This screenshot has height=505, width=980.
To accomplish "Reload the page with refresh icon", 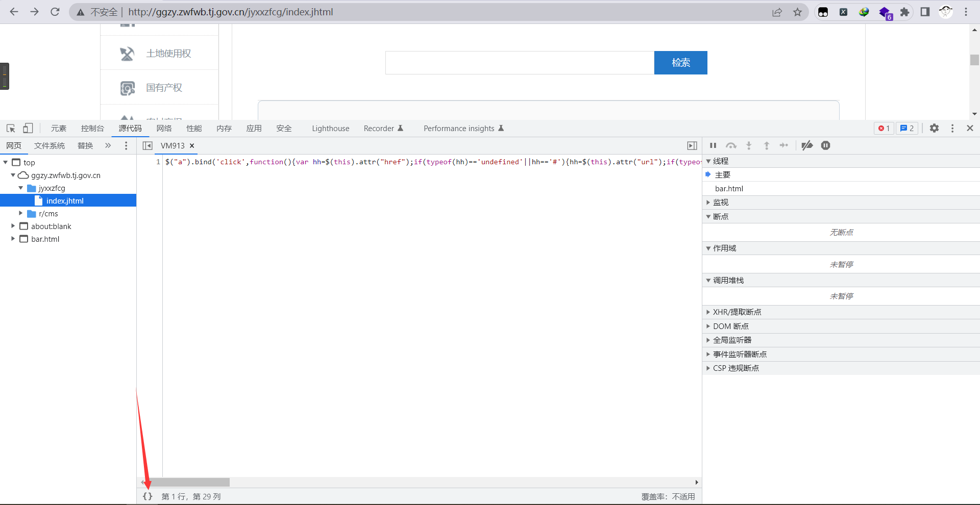I will pos(55,12).
